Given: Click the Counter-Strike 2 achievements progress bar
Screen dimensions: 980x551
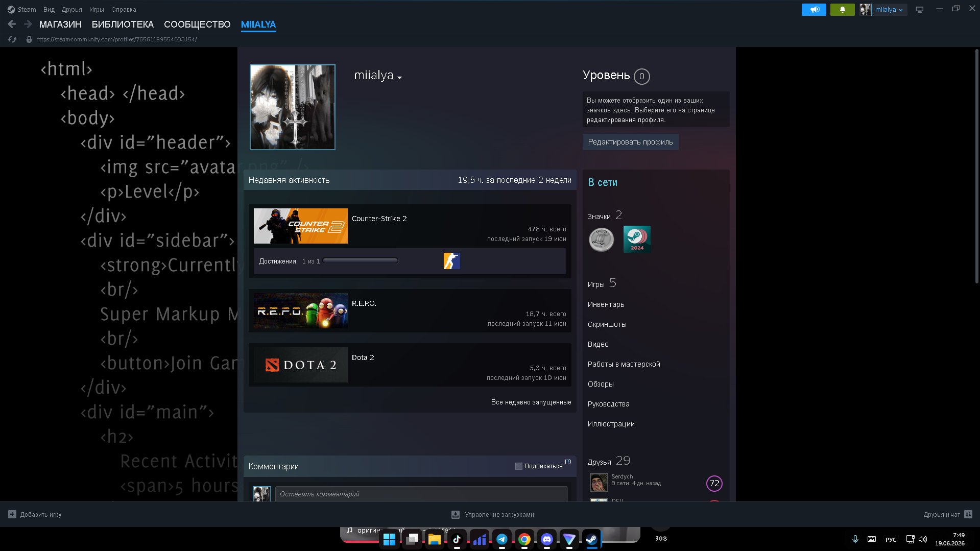Looking at the screenshot, I should tap(360, 261).
